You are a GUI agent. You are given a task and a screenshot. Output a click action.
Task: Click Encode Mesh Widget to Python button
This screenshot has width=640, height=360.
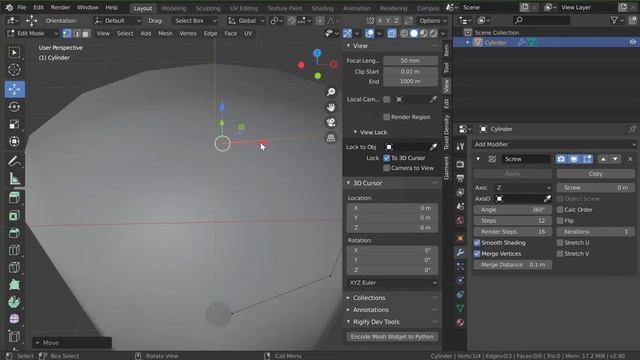pos(392,337)
